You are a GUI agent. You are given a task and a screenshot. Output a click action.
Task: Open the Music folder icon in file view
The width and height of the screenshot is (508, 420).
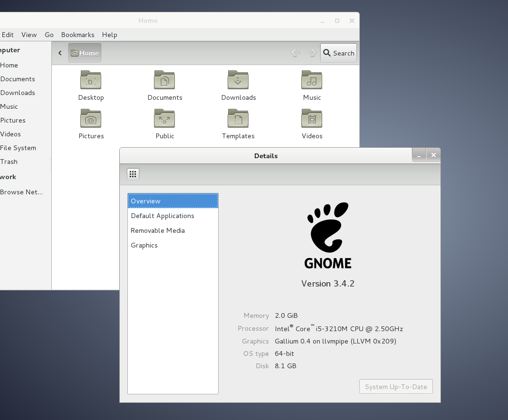pos(312,80)
